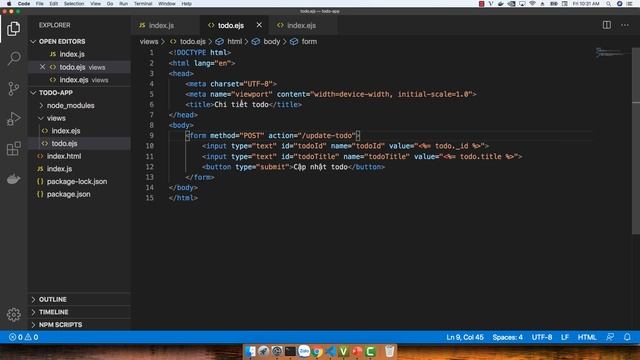Open package-lock.json in file tree
The image size is (640, 360).
tap(77, 181)
